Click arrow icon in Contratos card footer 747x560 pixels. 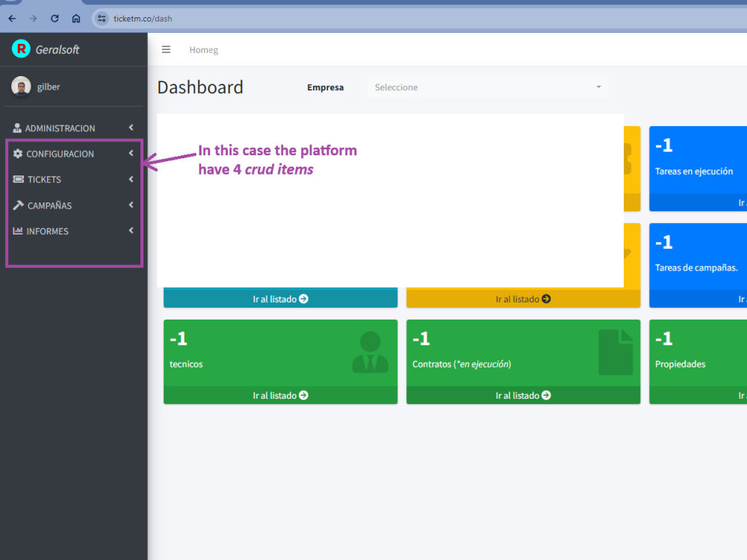(x=547, y=395)
